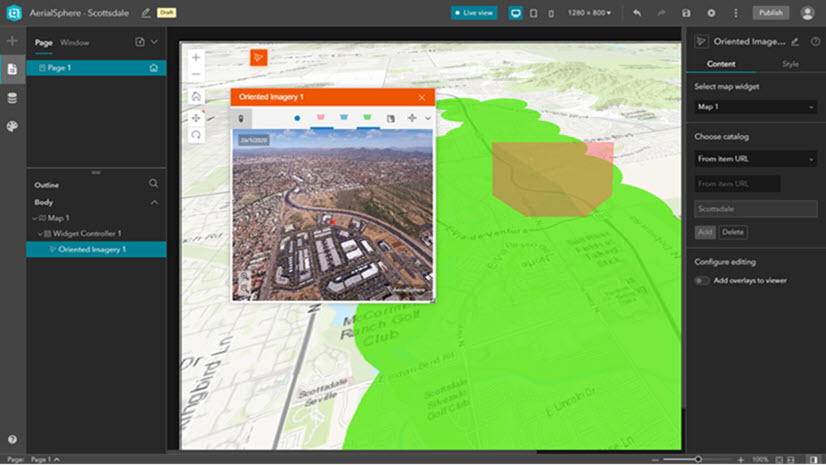Switch to the Window tab
This screenshot has height=465, width=826.
tap(74, 43)
